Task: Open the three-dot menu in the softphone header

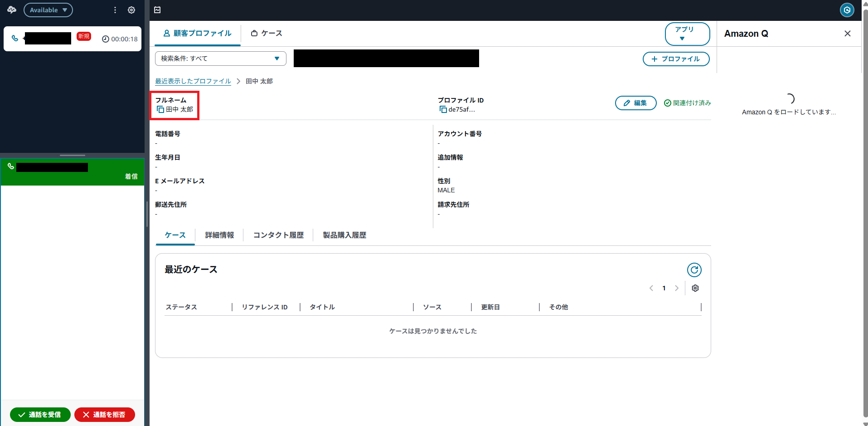Action: point(115,10)
